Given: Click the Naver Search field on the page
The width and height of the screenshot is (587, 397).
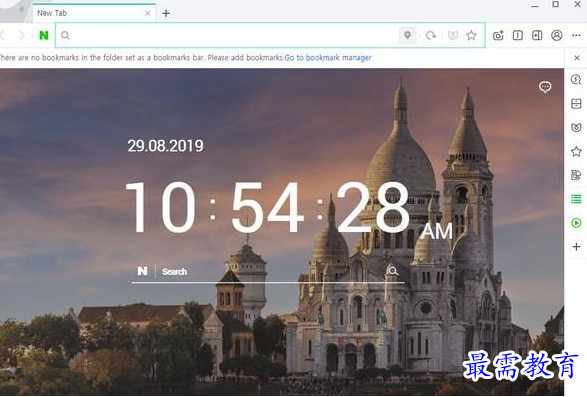Looking at the screenshot, I should [268, 271].
